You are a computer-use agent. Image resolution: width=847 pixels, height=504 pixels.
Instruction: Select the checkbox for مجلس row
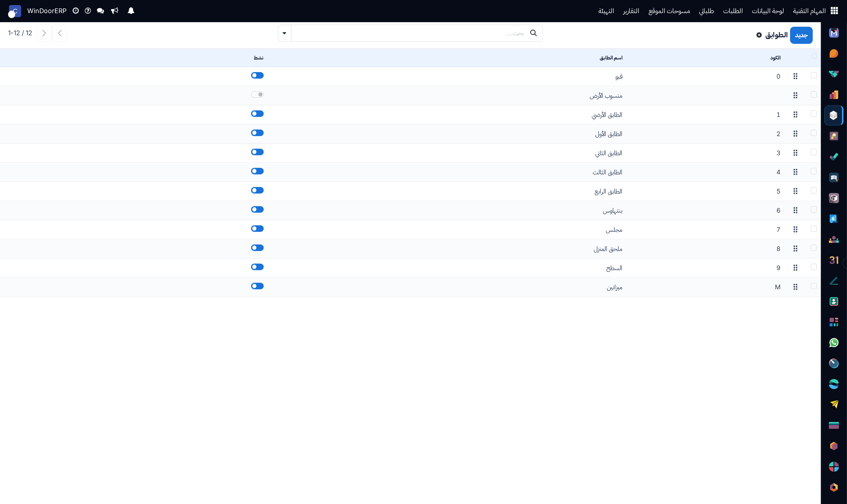pyautogui.click(x=813, y=229)
